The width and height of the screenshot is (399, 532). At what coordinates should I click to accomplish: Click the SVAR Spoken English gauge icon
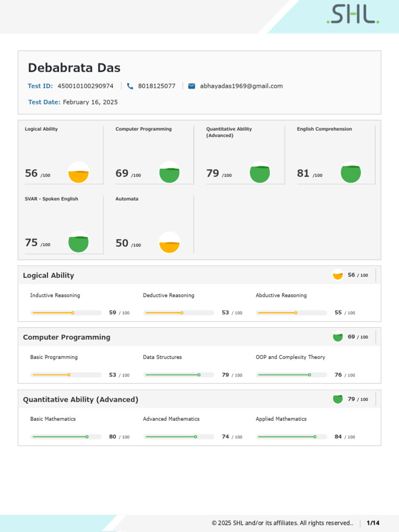click(78, 243)
